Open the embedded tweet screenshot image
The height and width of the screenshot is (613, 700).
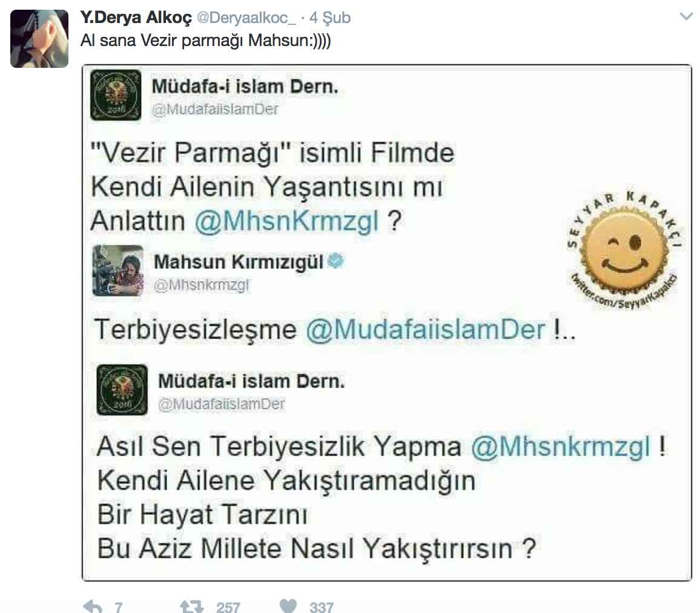[387, 323]
